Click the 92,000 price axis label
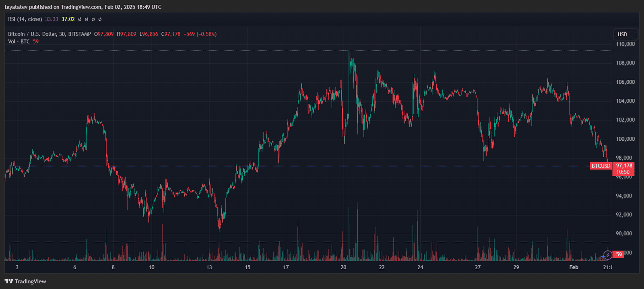The width and height of the screenshot is (644, 289). [x=624, y=214]
